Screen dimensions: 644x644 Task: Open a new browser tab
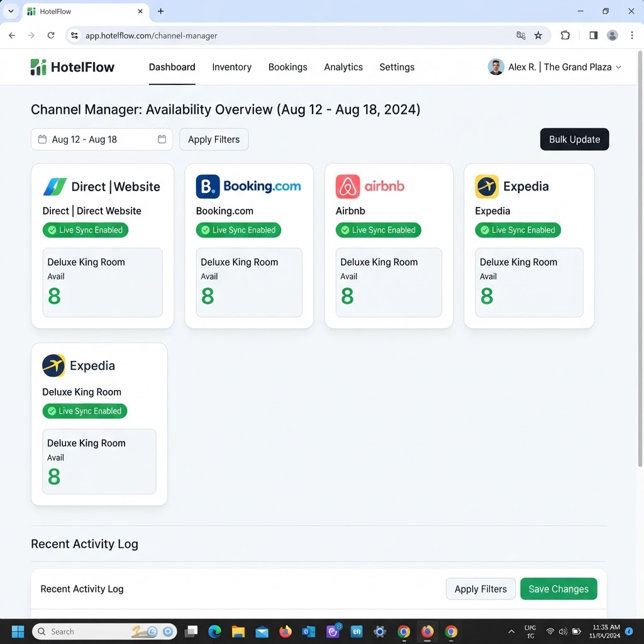pos(160,11)
